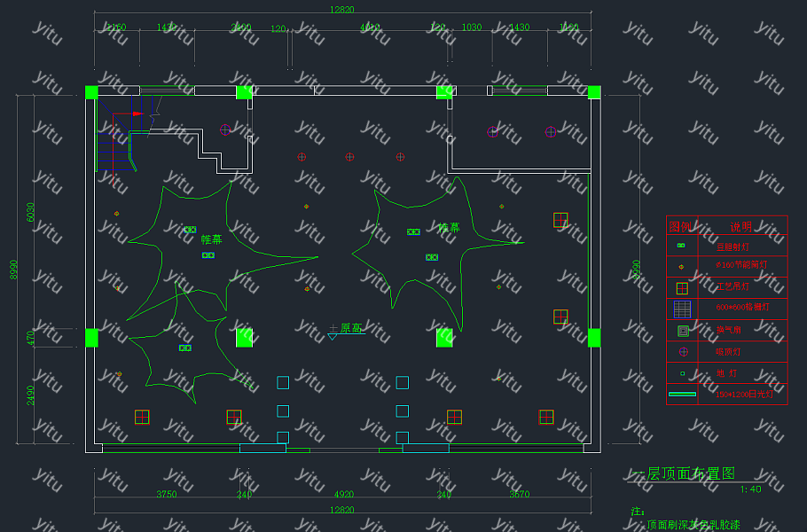Image resolution: width=807 pixels, height=532 pixels.
Task: Select the note 顶面刷深灰色乳胶漆
Action: point(693,525)
